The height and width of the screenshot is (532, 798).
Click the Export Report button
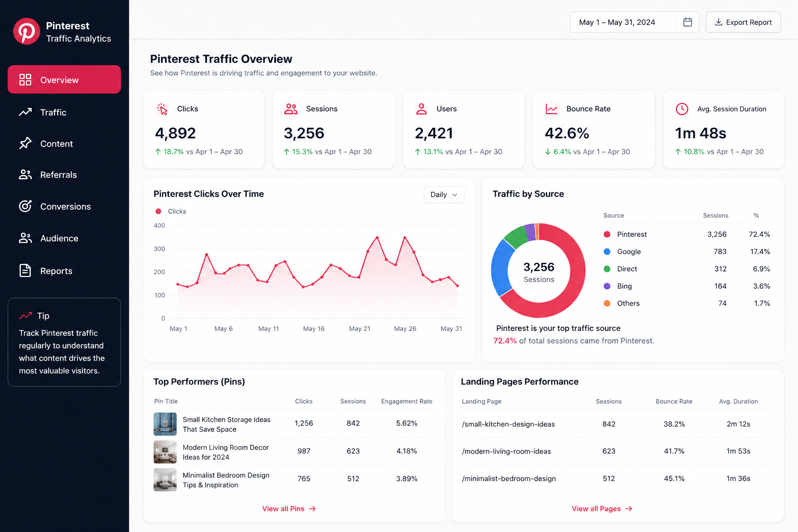click(x=743, y=22)
